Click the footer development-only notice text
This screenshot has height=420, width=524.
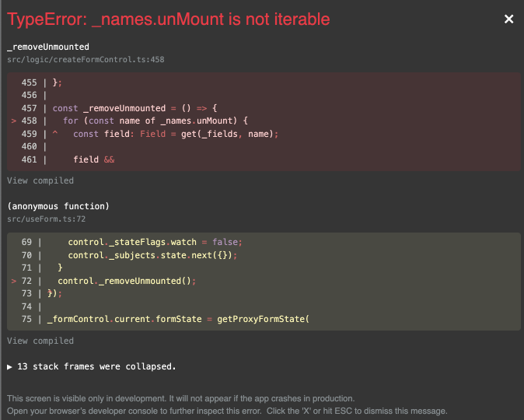point(180,398)
